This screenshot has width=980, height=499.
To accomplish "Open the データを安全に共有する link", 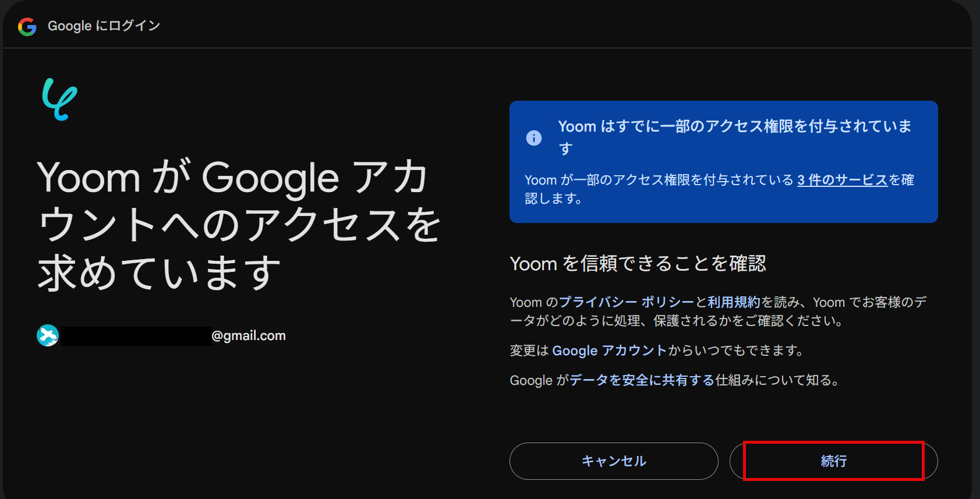I will coord(642,380).
